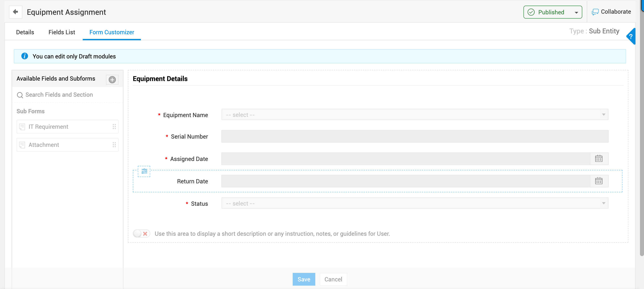
Task: Click the IT Requirement drag handle
Action: (114, 127)
